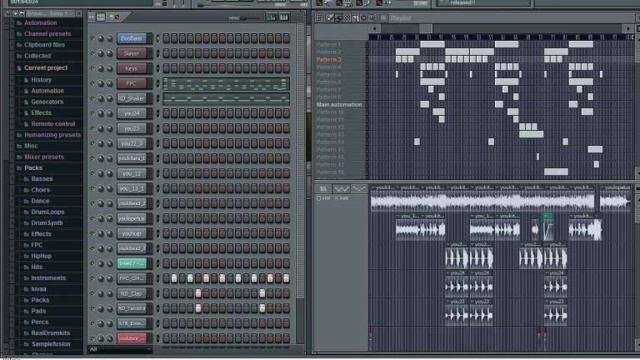Screen dimensions: 640x360
Task: Open the Playlist options menu icon
Action: click(x=320, y=18)
